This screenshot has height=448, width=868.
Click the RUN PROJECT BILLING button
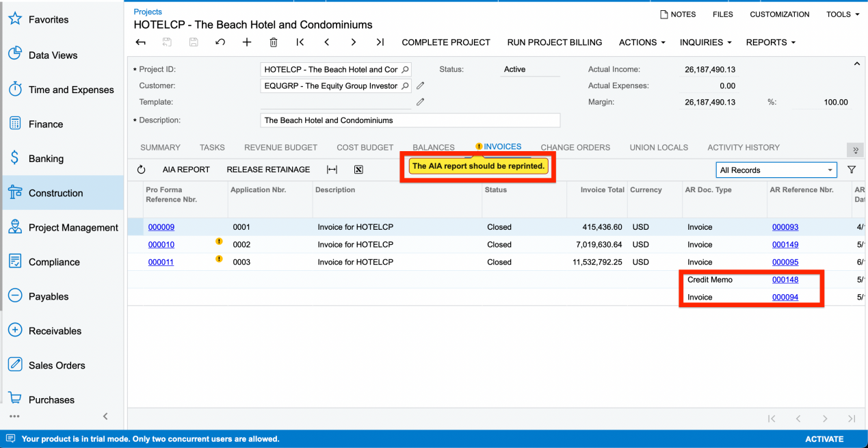[554, 42]
